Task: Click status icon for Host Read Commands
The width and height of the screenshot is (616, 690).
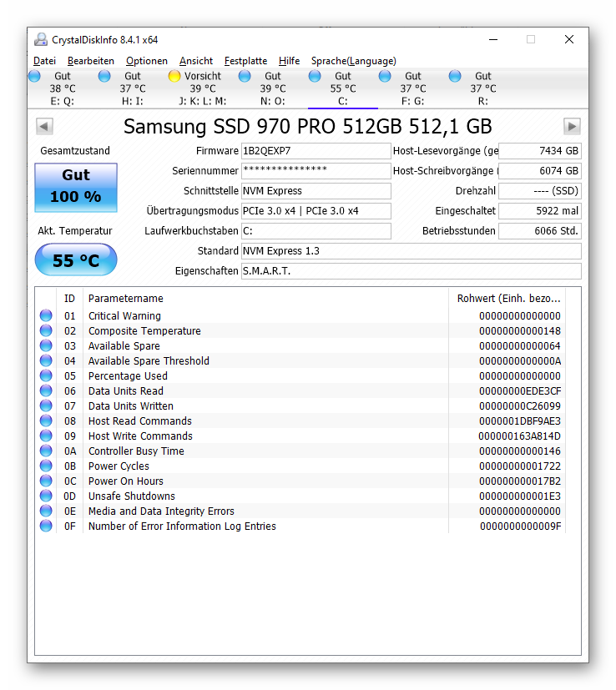Action: pos(46,421)
